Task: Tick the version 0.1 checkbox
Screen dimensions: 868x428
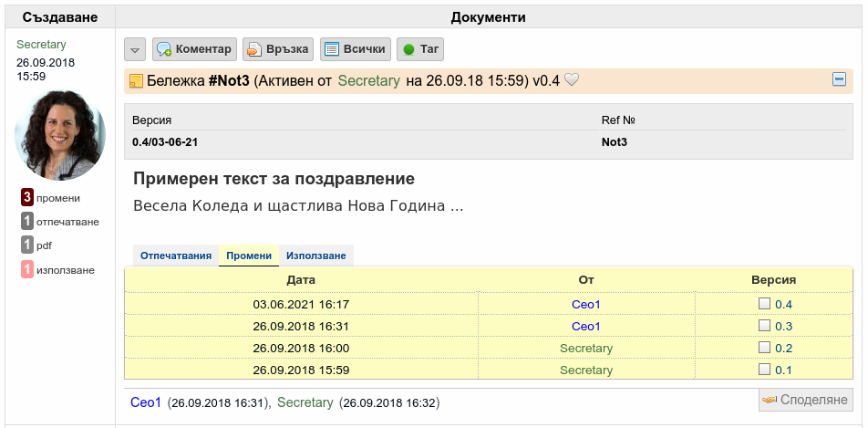Action: point(764,370)
